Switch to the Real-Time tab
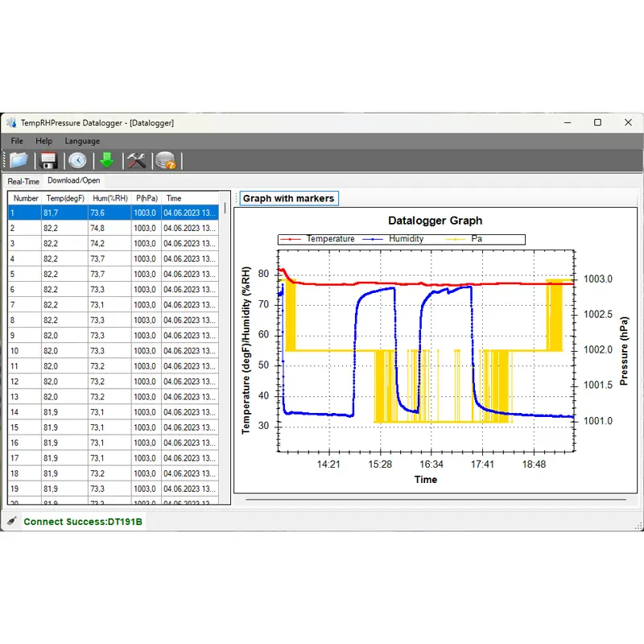Image resolution: width=644 pixels, height=644 pixels. pos(22,181)
